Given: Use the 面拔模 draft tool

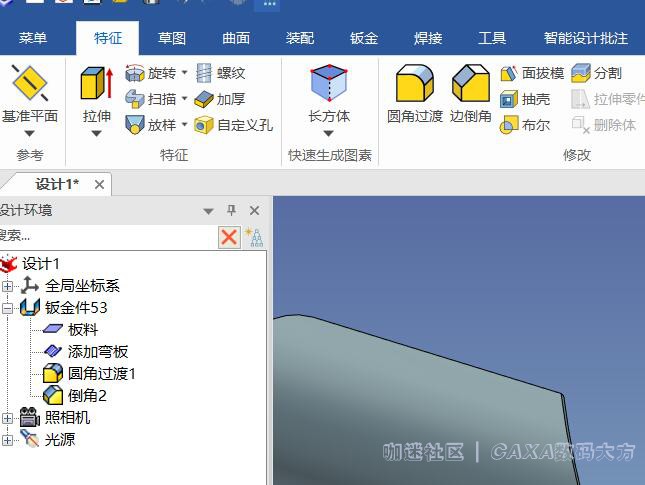Looking at the screenshot, I should [532, 74].
